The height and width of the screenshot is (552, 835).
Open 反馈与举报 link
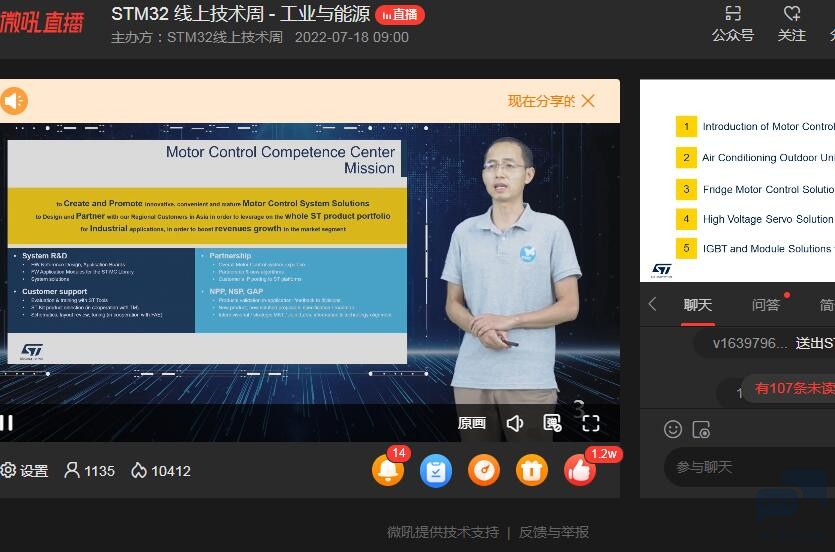[554, 532]
